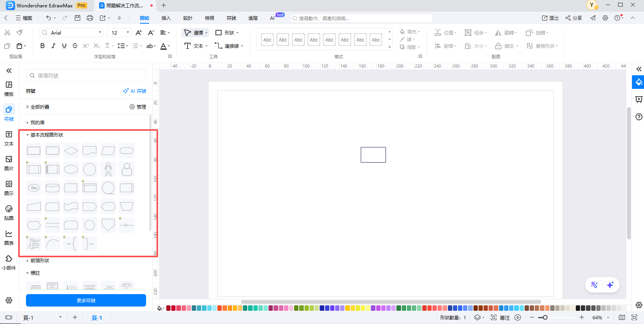The height and width of the screenshot is (324, 644).
Task: Select the 文本 text tool
Action: pyautogui.click(x=195, y=46)
